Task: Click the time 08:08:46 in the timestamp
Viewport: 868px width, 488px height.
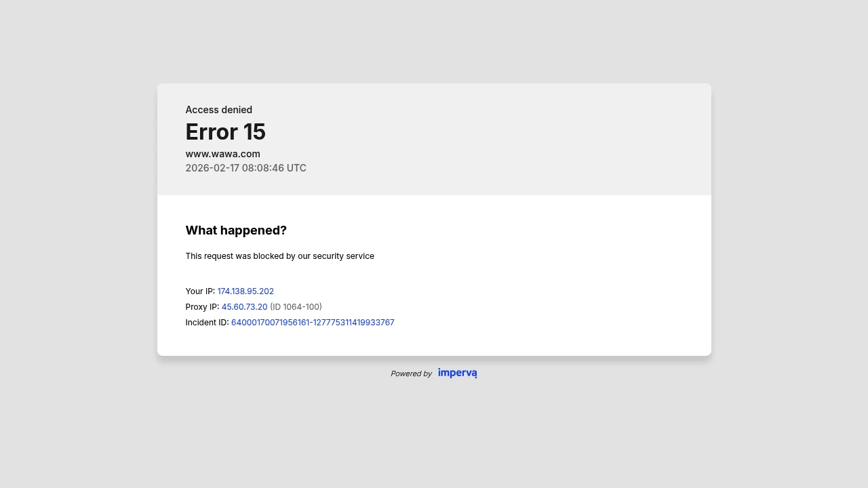Action: [x=263, y=168]
